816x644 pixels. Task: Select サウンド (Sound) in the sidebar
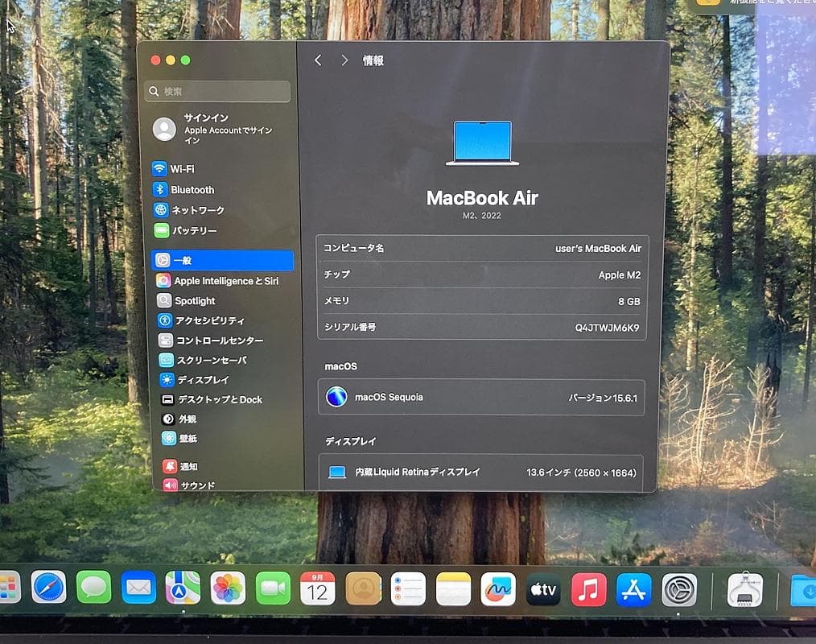point(193,485)
